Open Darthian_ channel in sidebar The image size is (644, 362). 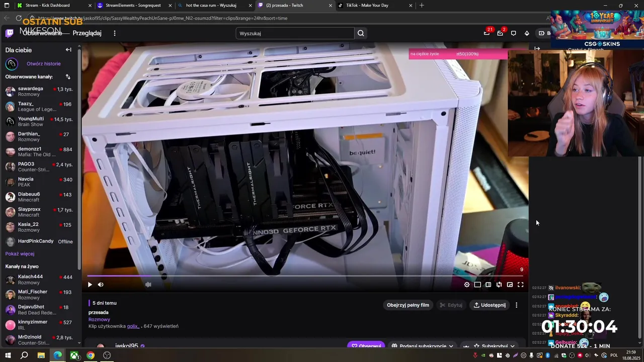click(x=40, y=137)
